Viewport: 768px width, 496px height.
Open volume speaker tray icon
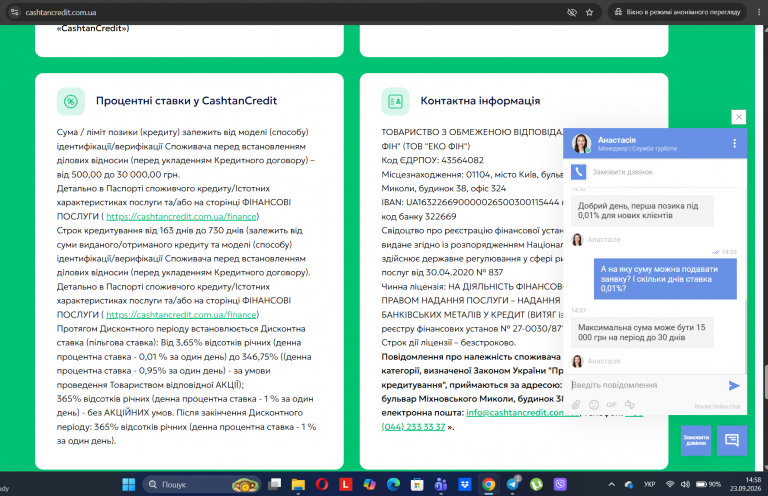pos(685,485)
